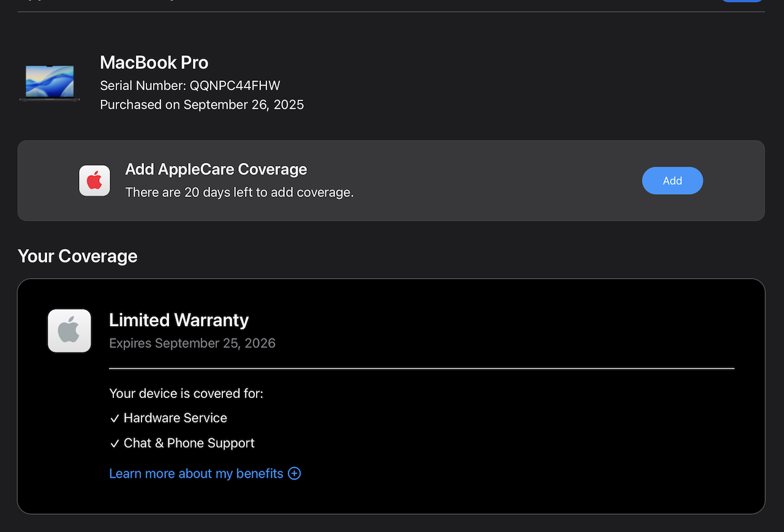Click the checkmark next to Hardware Service
784x532 pixels.
(x=115, y=419)
